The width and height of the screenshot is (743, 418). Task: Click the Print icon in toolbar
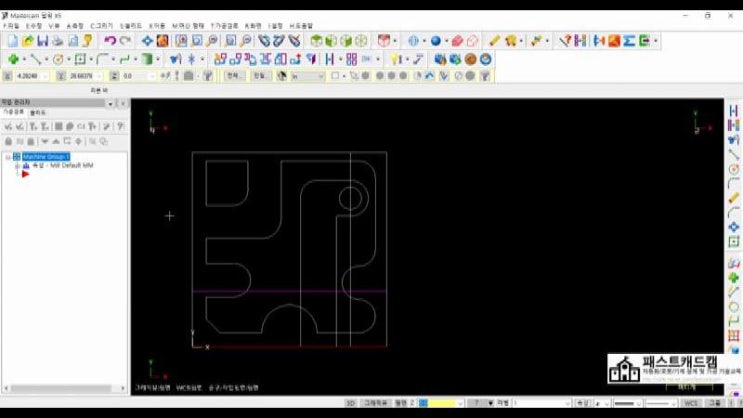(58, 41)
